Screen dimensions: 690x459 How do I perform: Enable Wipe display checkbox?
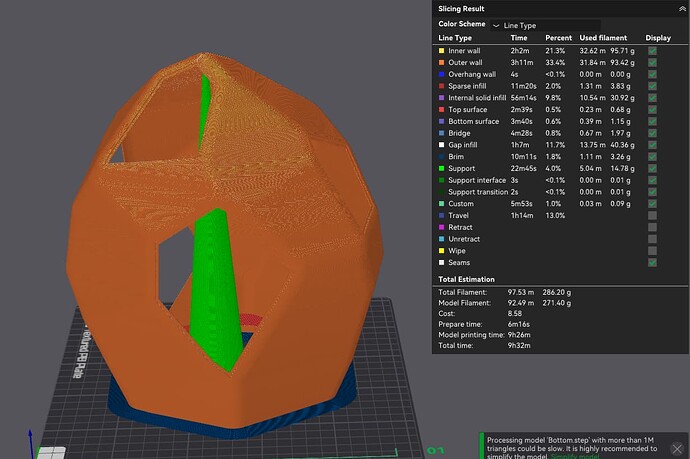[652, 250]
